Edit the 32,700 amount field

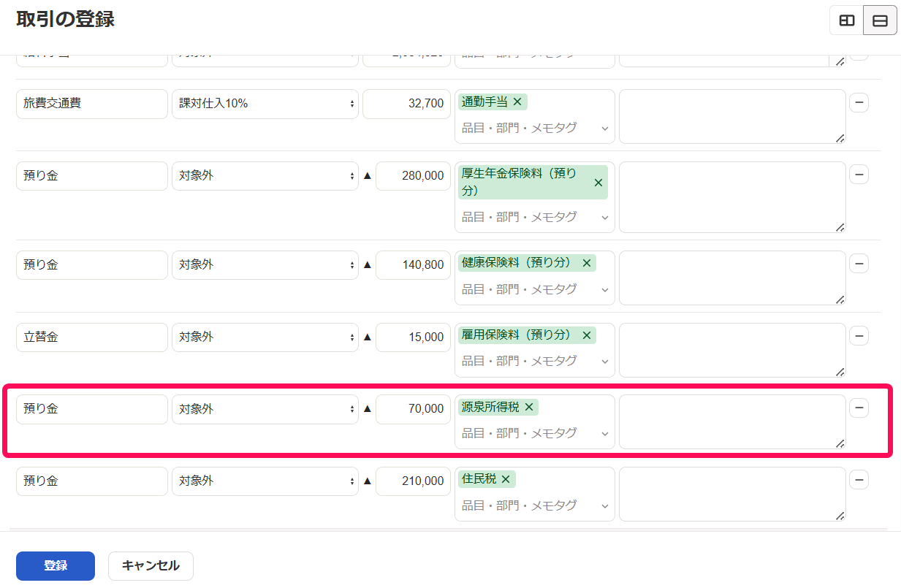coord(406,104)
